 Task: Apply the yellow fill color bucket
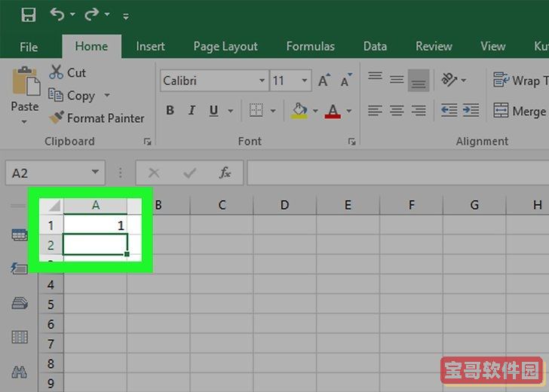pos(299,111)
